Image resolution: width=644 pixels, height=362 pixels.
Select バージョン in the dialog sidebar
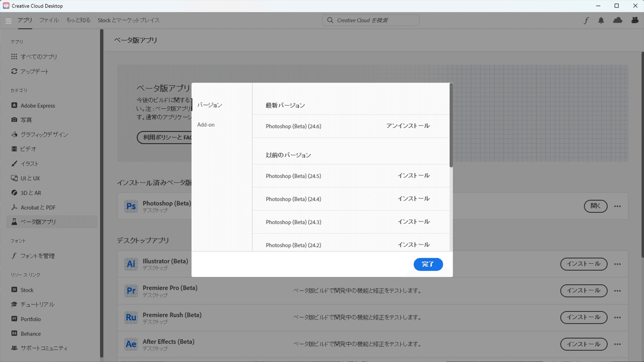[x=210, y=105]
